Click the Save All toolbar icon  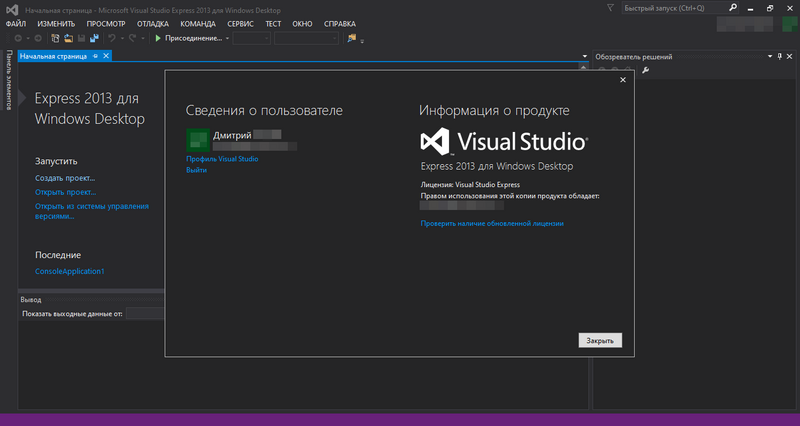click(x=94, y=38)
